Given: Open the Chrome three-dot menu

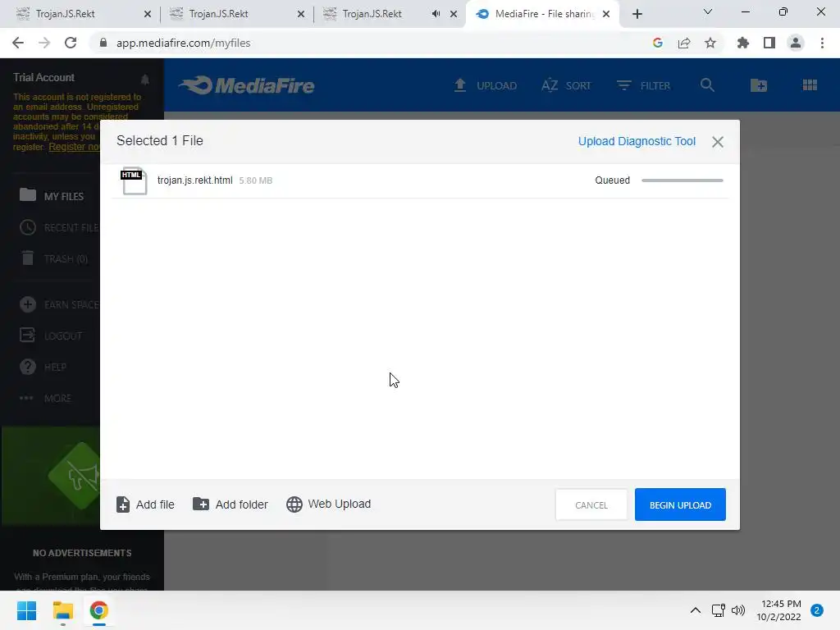Looking at the screenshot, I should 822,43.
